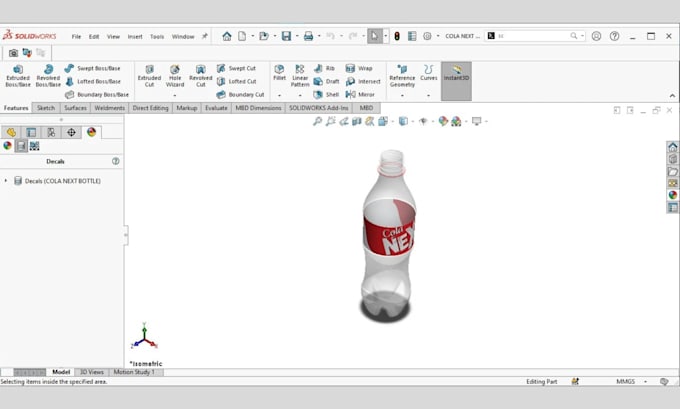The height and width of the screenshot is (409, 680).
Task: Open the DimXpertManager tab
Action: pos(71,132)
